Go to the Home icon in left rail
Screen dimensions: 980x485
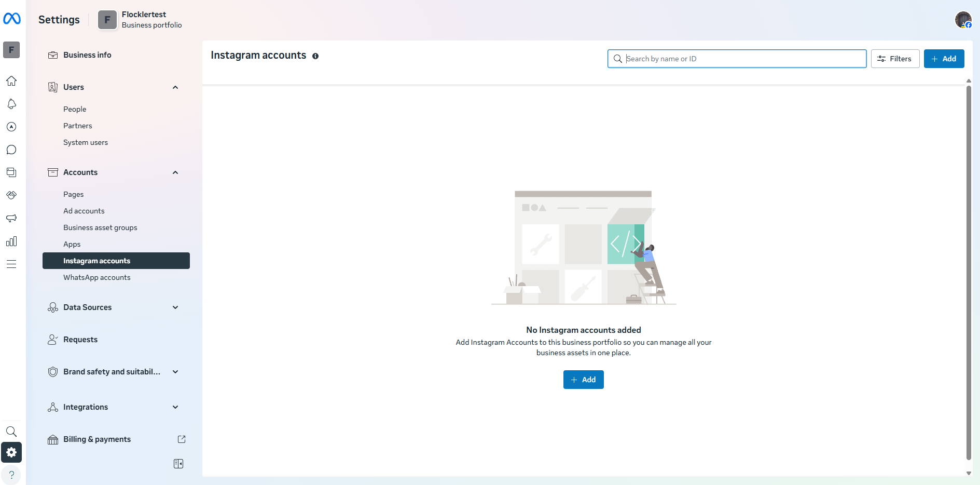(11, 81)
